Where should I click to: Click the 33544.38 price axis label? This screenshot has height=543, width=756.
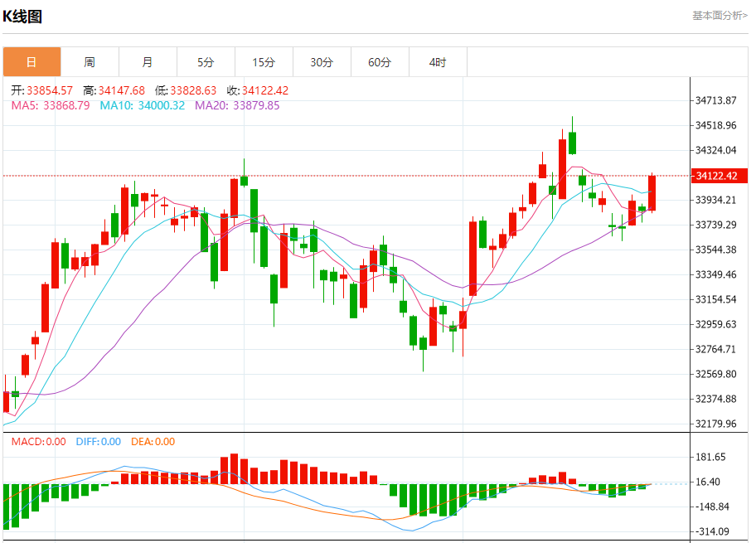point(715,250)
